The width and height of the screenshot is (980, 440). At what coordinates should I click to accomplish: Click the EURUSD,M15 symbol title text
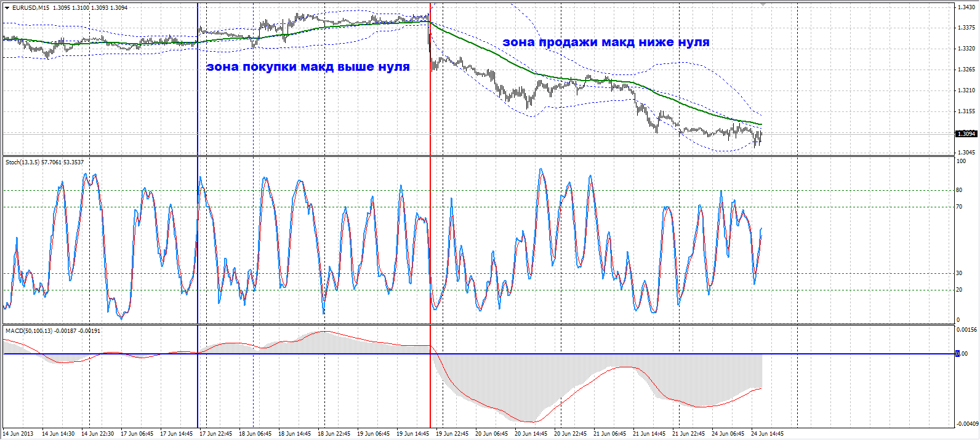point(31,8)
